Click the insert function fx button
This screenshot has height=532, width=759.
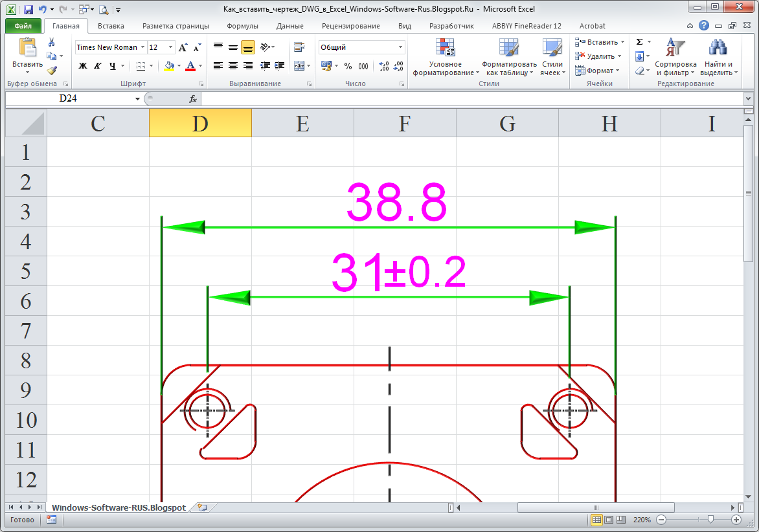[x=192, y=98]
